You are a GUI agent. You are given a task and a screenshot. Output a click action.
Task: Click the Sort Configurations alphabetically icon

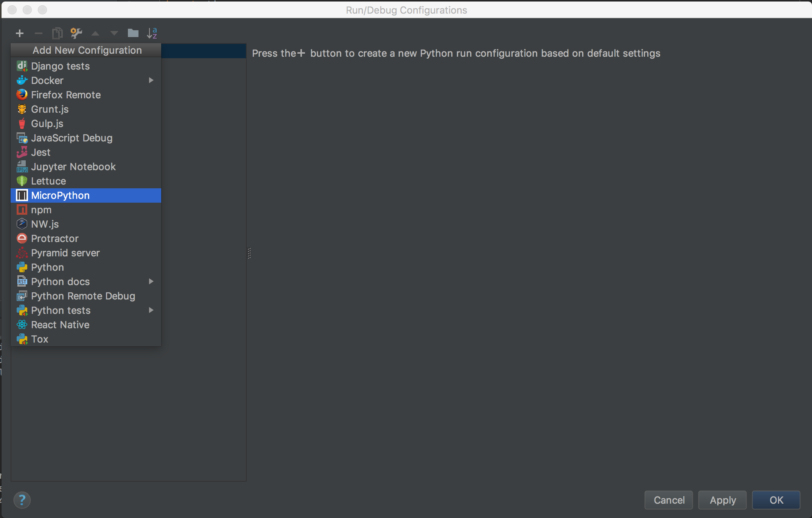[152, 33]
